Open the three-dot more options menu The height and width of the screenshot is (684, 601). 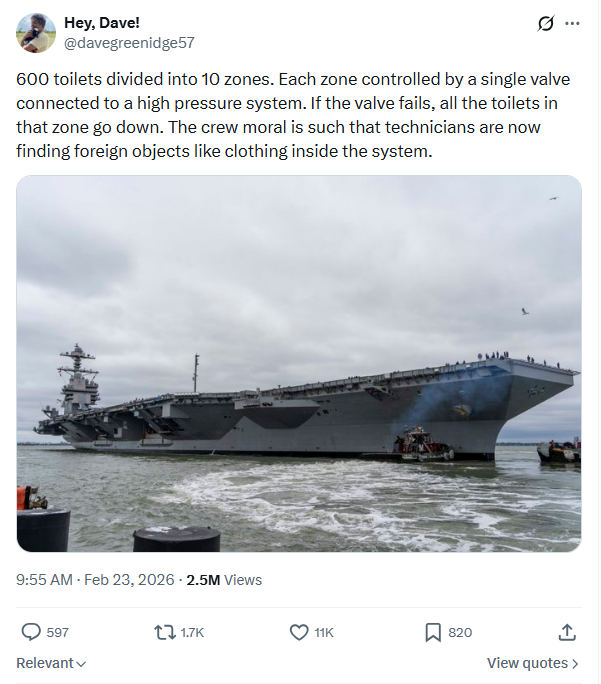[572, 24]
